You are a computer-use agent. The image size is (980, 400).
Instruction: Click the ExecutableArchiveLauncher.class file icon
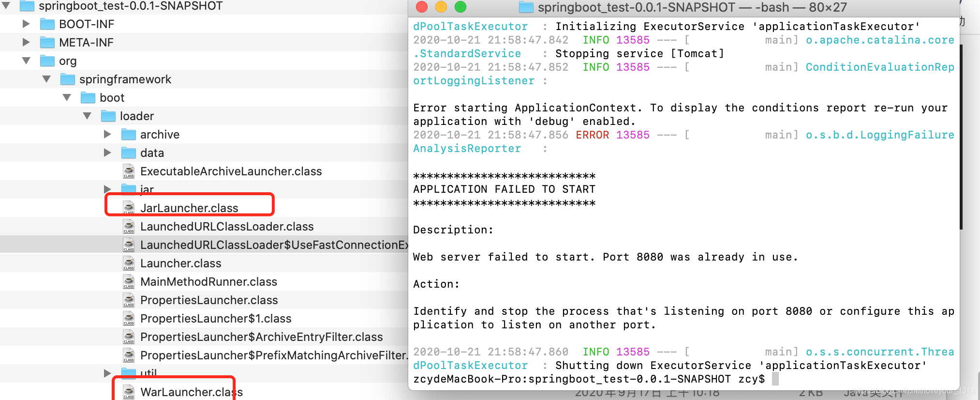pos(129,171)
